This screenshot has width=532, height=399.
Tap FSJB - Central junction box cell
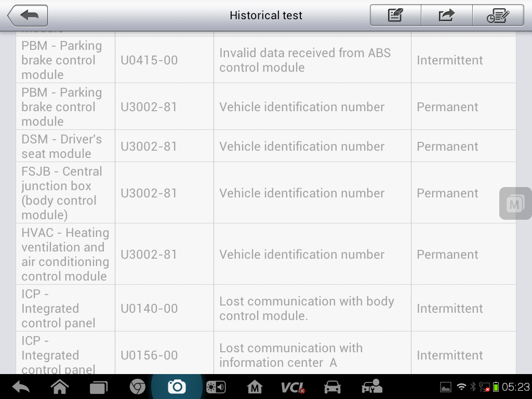coord(65,193)
